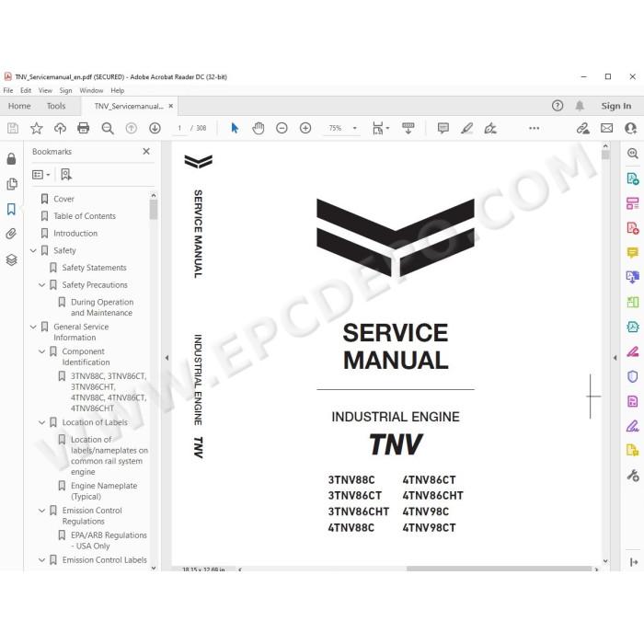The height and width of the screenshot is (644, 644).
Task: Collapse Component Identification bookmark
Action: pos(41,351)
